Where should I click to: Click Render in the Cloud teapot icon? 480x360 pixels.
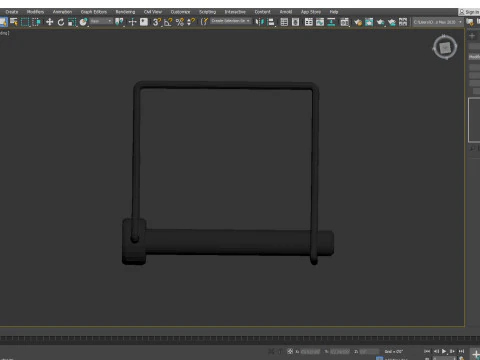392,22
